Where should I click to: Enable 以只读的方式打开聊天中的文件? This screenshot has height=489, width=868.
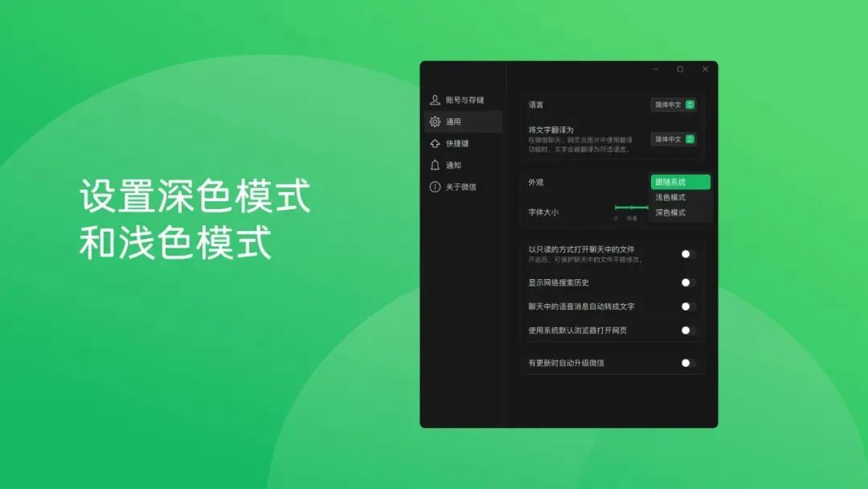coord(686,254)
